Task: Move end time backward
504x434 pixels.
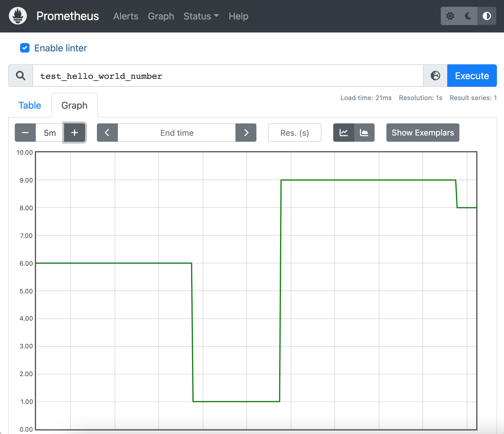Action: click(107, 133)
